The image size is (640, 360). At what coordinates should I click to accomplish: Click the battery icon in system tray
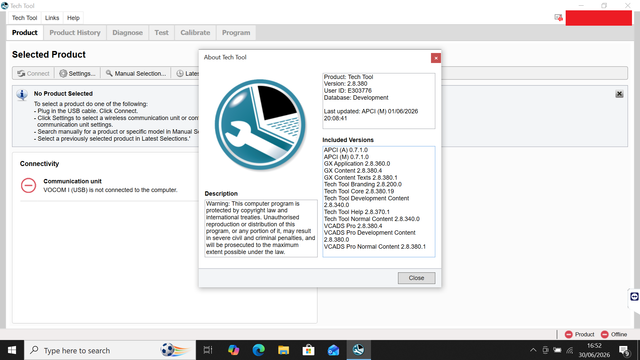click(x=557, y=350)
